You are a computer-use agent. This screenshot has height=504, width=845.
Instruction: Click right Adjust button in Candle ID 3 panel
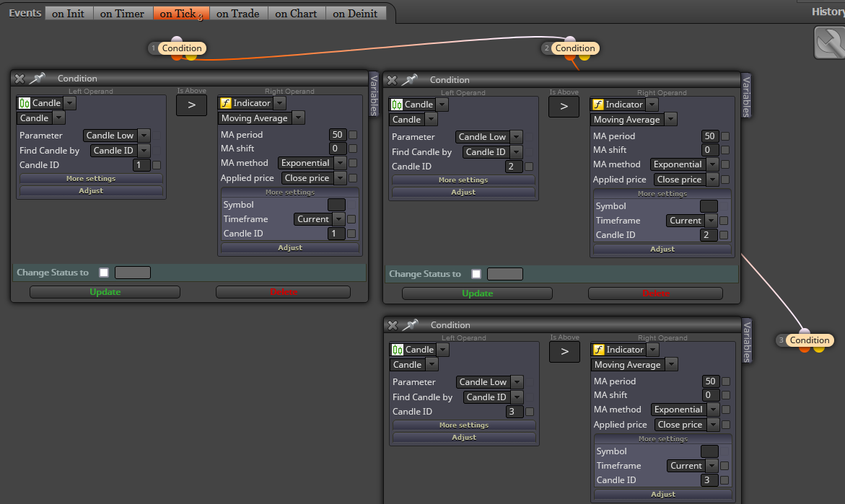click(x=663, y=495)
